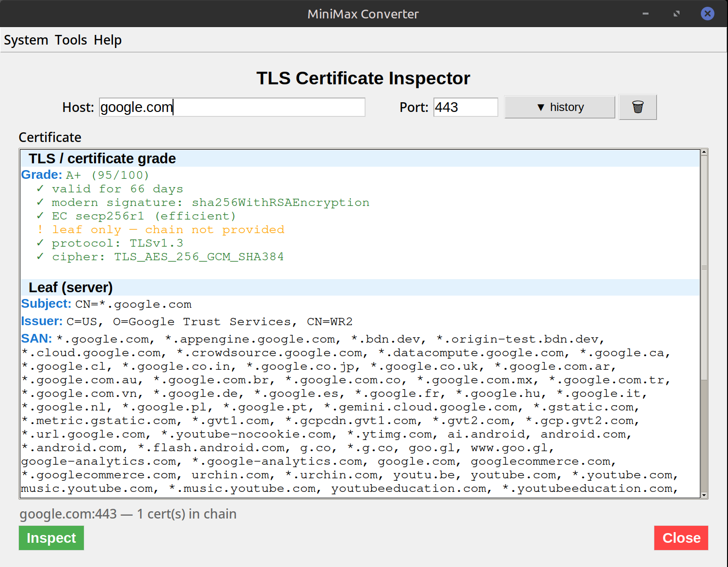Minimize the MiniMax Converter window
The height and width of the screenshot is (567, 728).
[646, 14]
